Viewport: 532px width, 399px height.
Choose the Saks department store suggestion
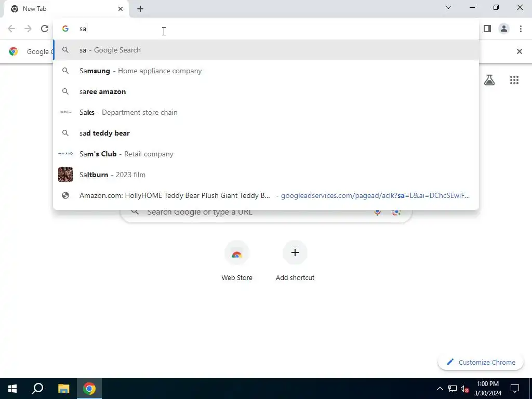(x=266, y=112)
